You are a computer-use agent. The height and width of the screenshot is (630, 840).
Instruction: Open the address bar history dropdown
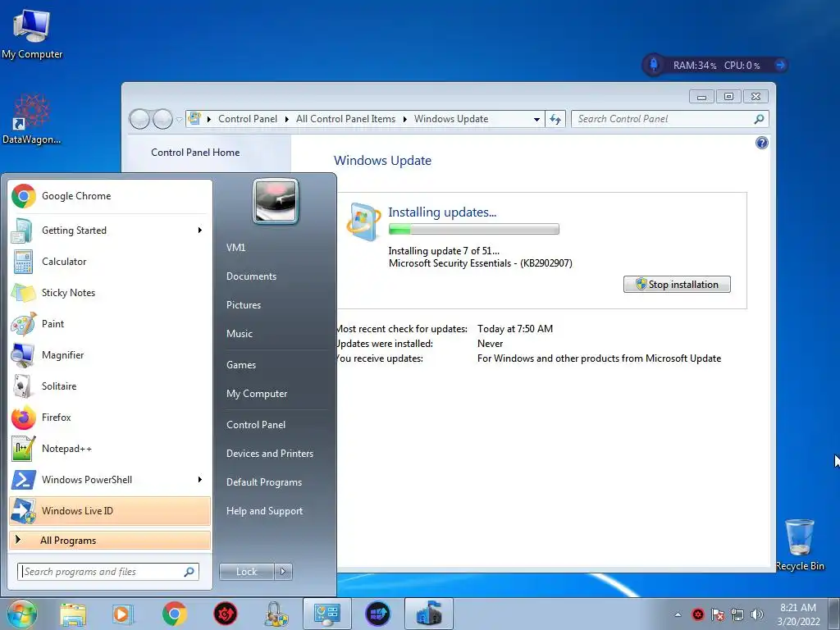pyautogui.click(x=536, y=120)
